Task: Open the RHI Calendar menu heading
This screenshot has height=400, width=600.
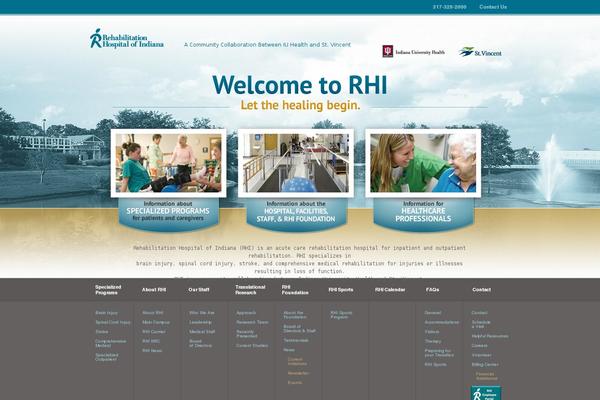Action: 390,290
